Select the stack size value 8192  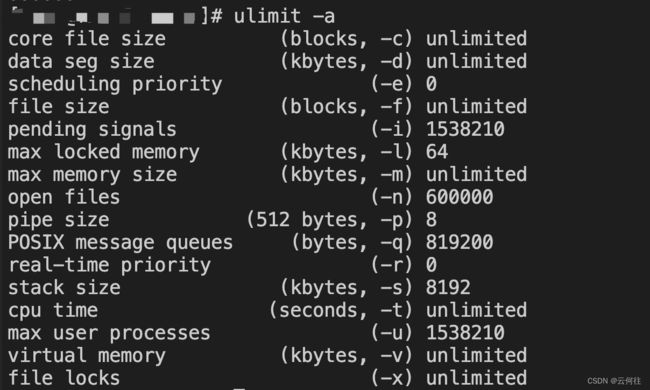(448, 288)
